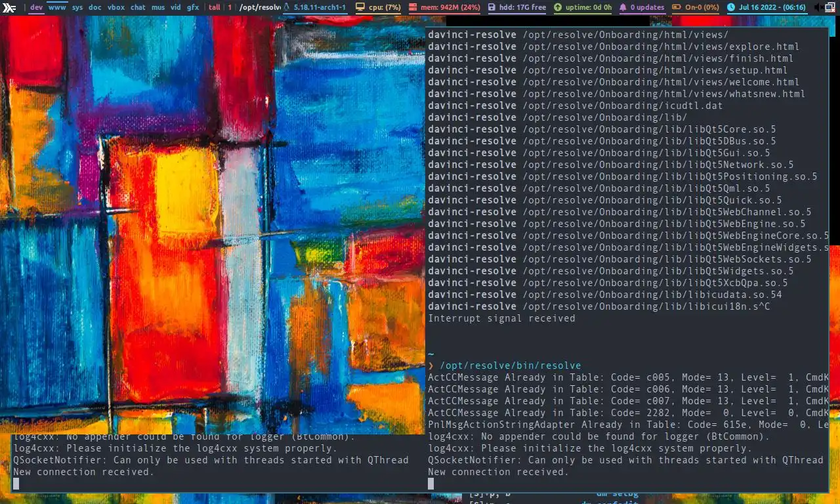Click the libQt5DBus.so.5 line
Image resolution: width=840 pixels, height=504 pixels.
click(x=602, y=141)
